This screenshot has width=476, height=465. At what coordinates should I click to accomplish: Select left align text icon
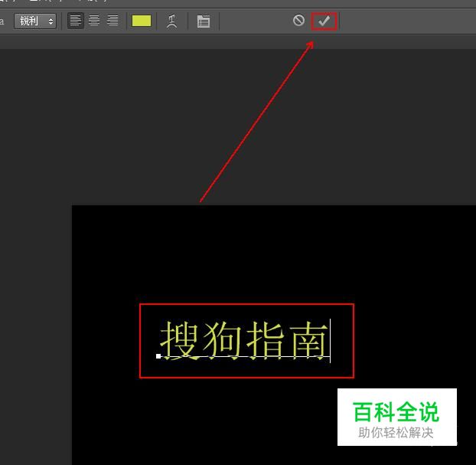point(75,21)
